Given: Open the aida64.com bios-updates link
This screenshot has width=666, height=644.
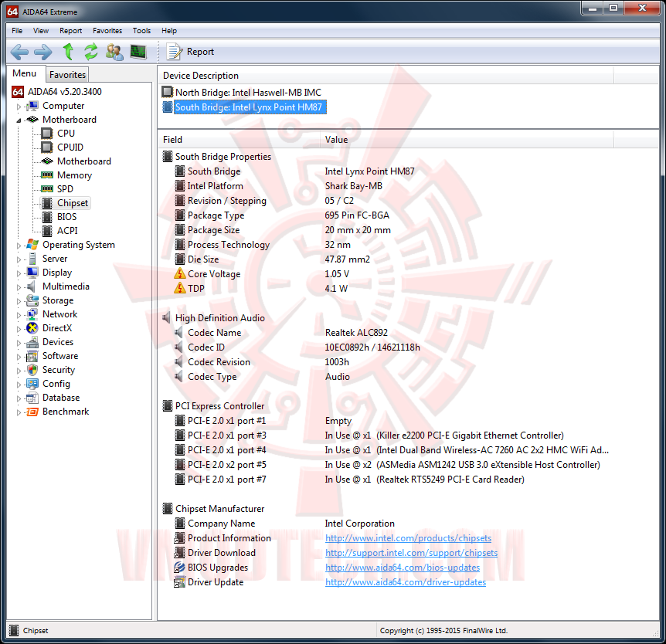Looking at the screenshot, I should coord(403,568).
